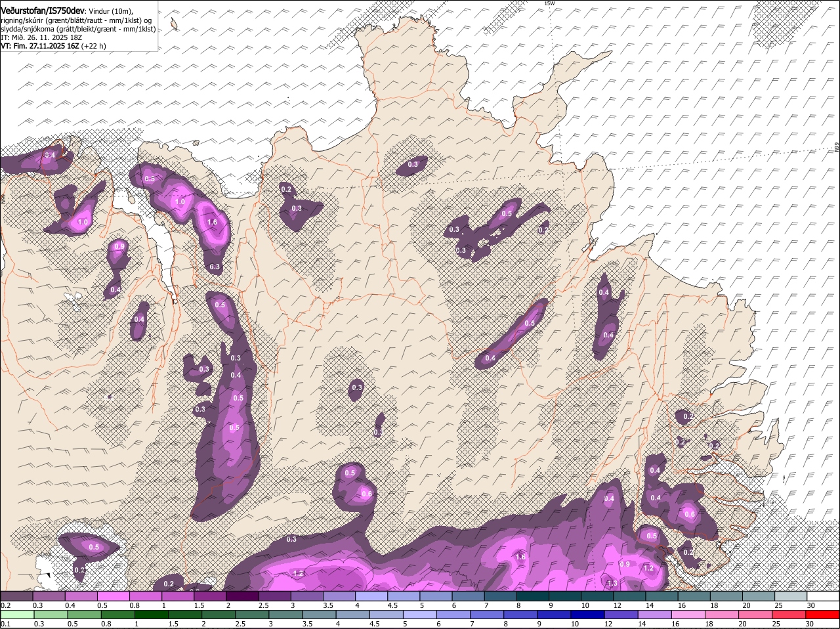Pick the 2.5 swatch in the purple legend row
Image resolution: width=840 pixels, height=629 pixels.
pos(274,596)
